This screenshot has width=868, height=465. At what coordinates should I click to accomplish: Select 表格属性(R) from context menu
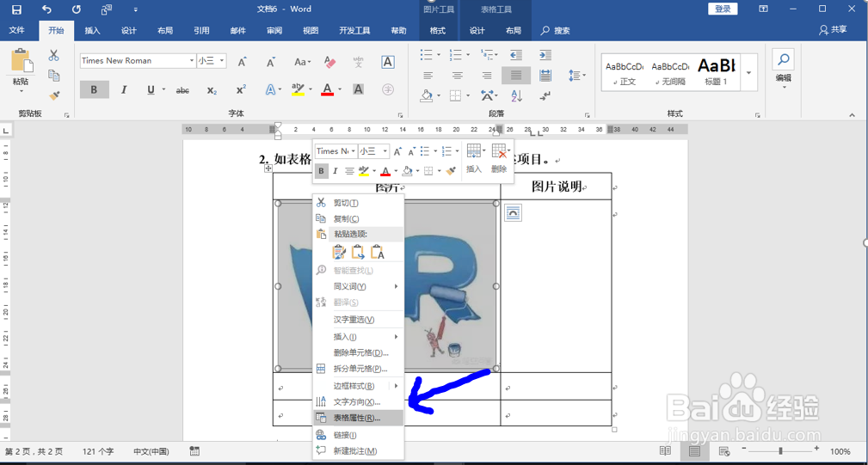click(x=358, y=418)
